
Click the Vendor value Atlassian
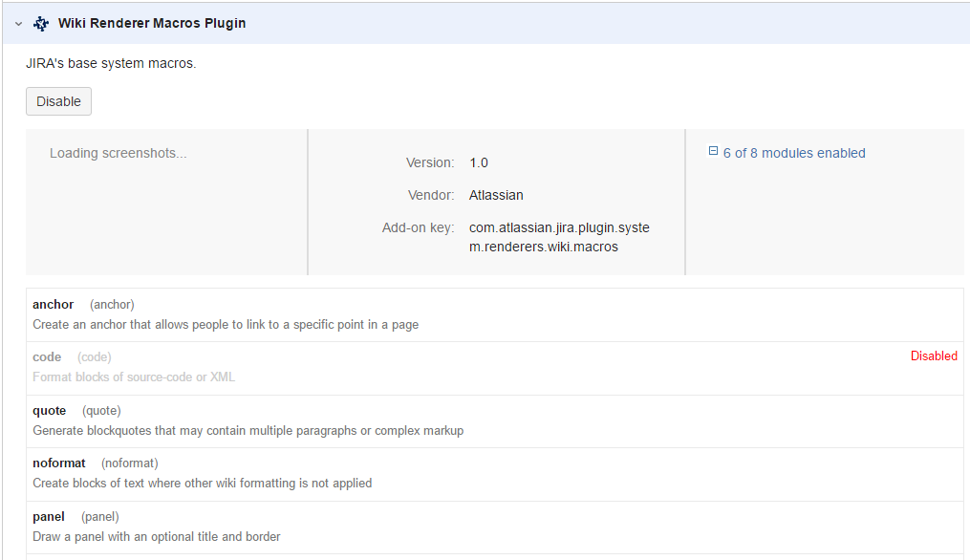pos(496,195)
